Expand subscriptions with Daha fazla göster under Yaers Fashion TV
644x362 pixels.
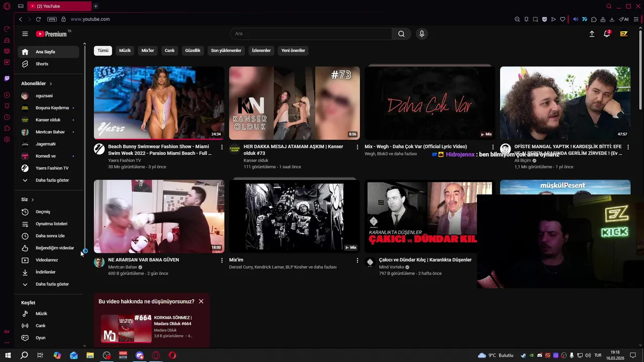[x=48, y=180]
